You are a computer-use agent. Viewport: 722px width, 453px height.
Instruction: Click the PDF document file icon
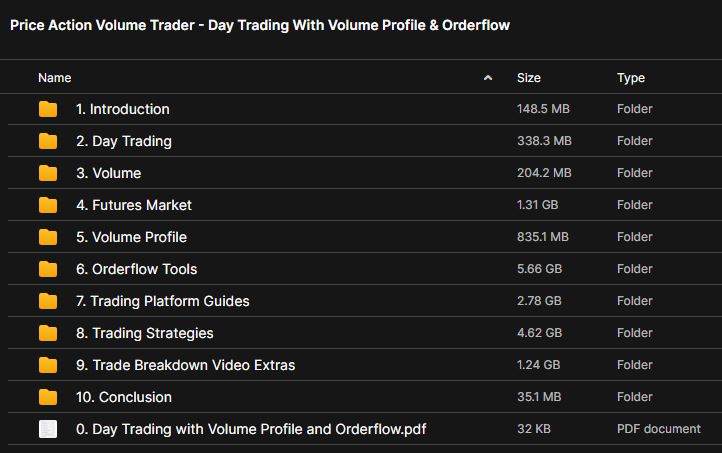(48, 429)
